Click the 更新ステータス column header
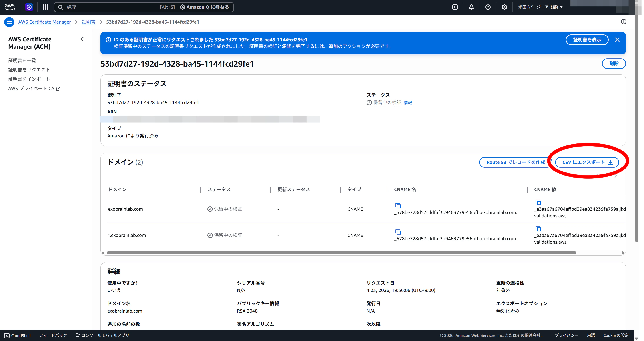This screenshot has width=644, height=341. (293, 189)
